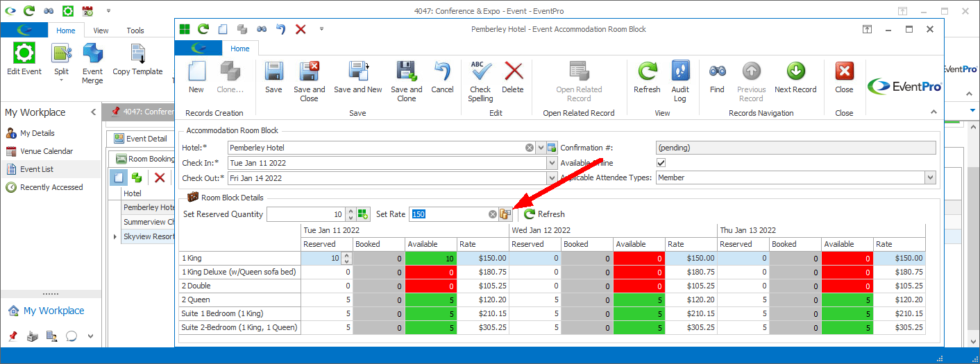980x364 pixels.
Task: Open hotel record icon beside Hotel field
Action: 552,148
